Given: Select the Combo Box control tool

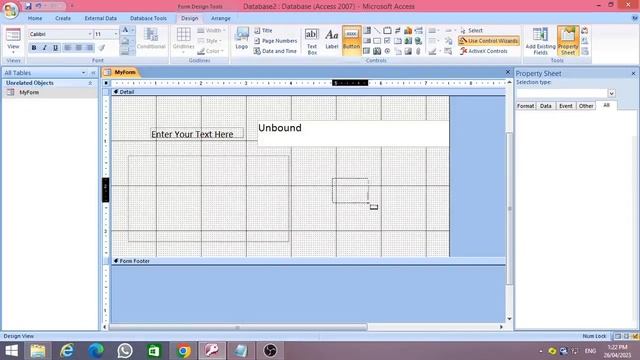Looking at the screenshot, I should coord(367,30).
